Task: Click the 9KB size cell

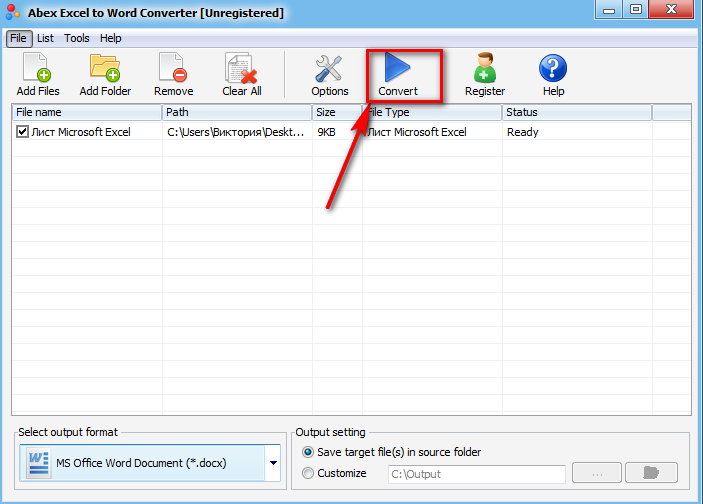Action: click(x=326, y=132)
